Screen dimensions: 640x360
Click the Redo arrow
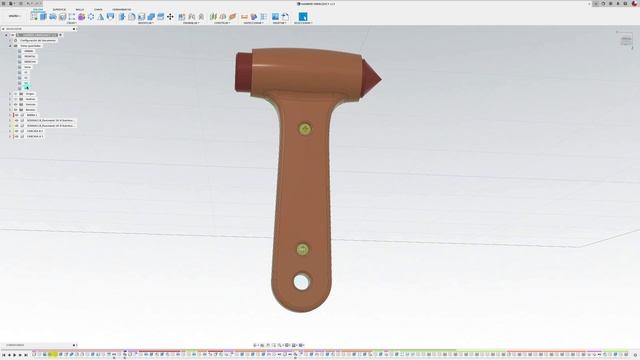pos(36,4)
